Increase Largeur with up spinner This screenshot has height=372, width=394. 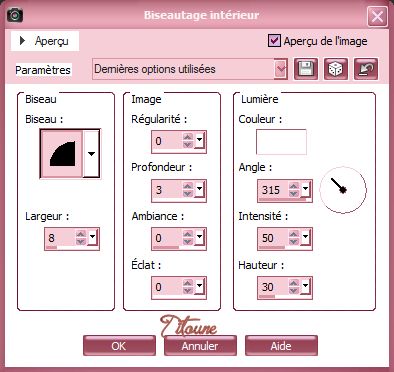coord(81,234)
